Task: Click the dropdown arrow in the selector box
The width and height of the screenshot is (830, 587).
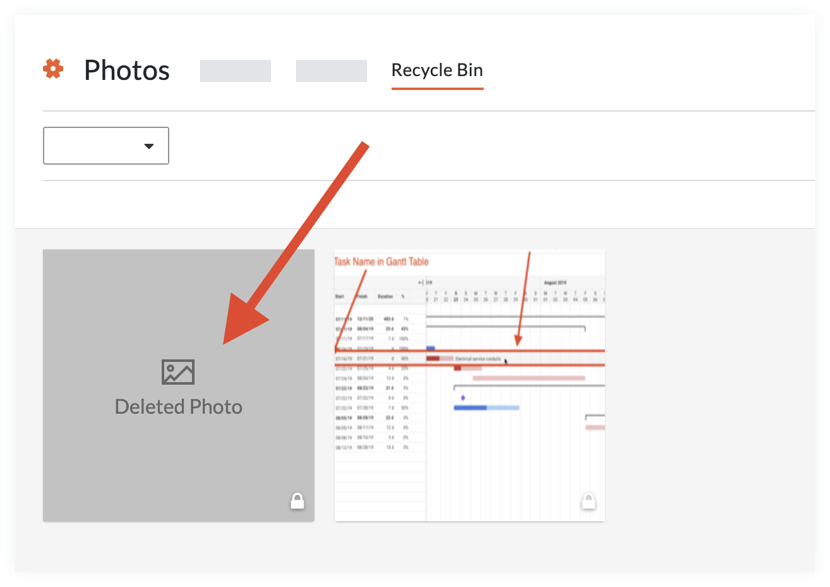Action: coord(150,145)
